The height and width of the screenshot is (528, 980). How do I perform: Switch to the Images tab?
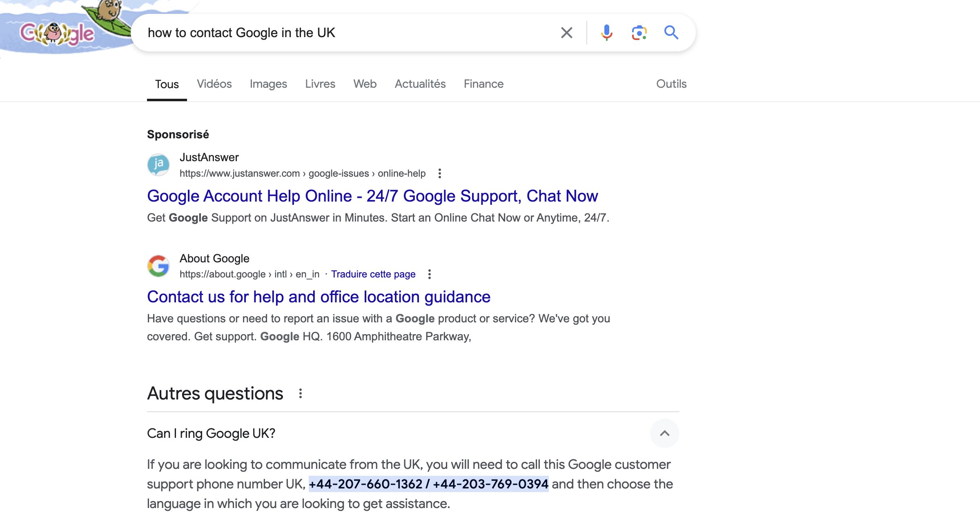click(268, 84)
